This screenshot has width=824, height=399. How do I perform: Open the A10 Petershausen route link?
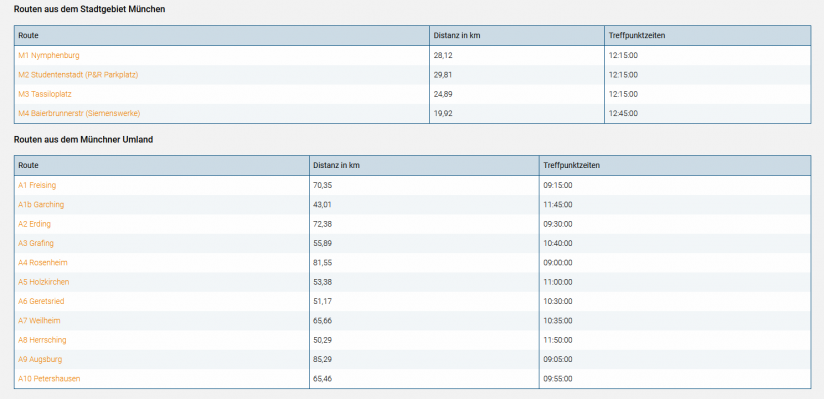49,378
